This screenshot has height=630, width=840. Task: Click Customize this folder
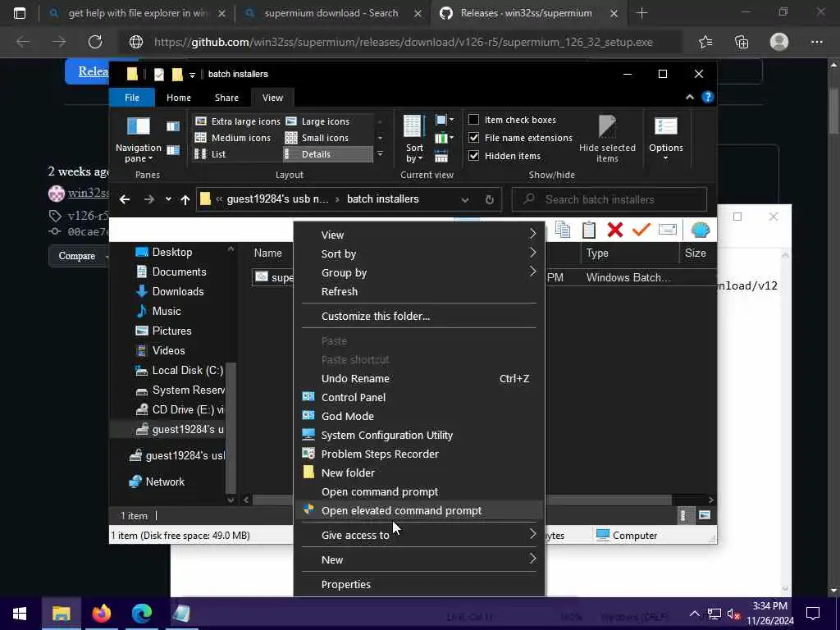tap(419, 316)
